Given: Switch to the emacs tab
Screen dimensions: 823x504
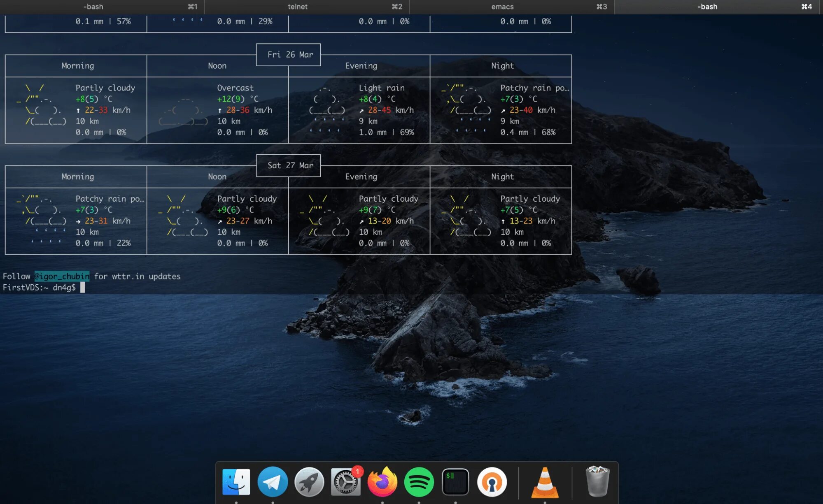Looking at the screenshot, I should click(502, 7).
